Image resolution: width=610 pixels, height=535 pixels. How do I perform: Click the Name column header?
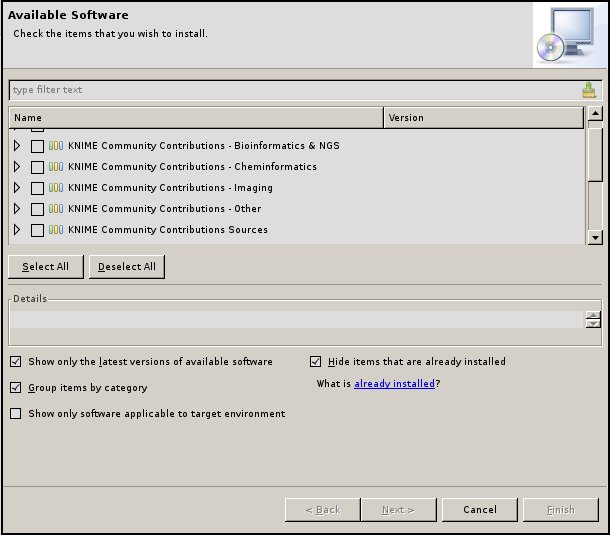coord(196,118)
